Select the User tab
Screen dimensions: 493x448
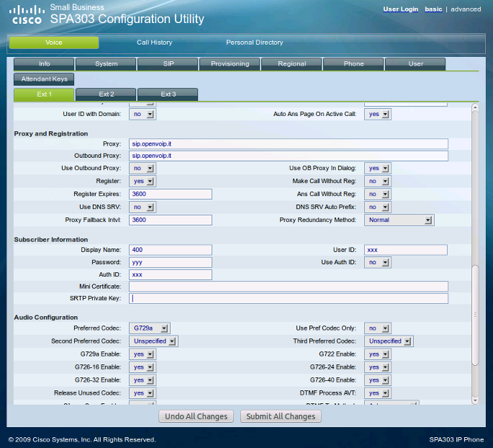tap(415, 64)
